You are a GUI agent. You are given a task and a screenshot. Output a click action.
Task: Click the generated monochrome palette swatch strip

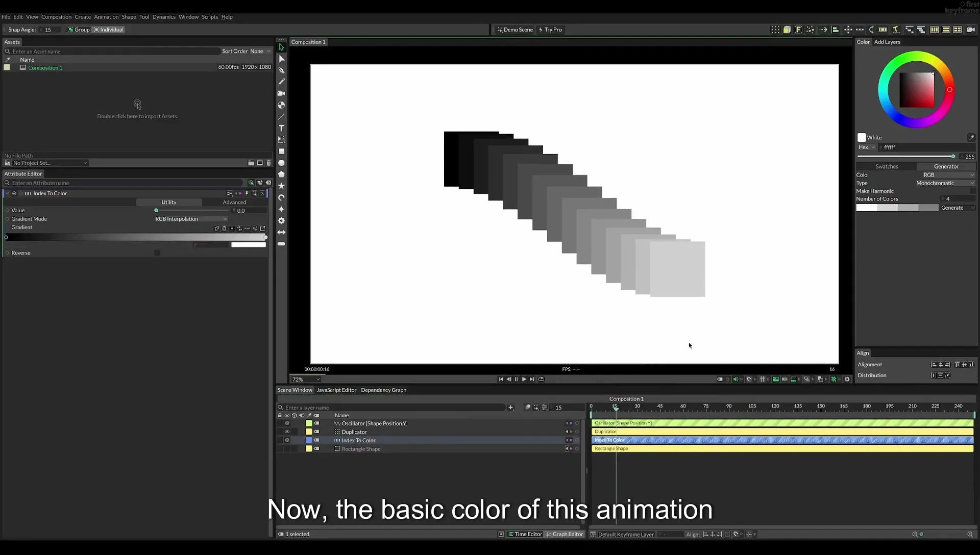tap(897, 208)
